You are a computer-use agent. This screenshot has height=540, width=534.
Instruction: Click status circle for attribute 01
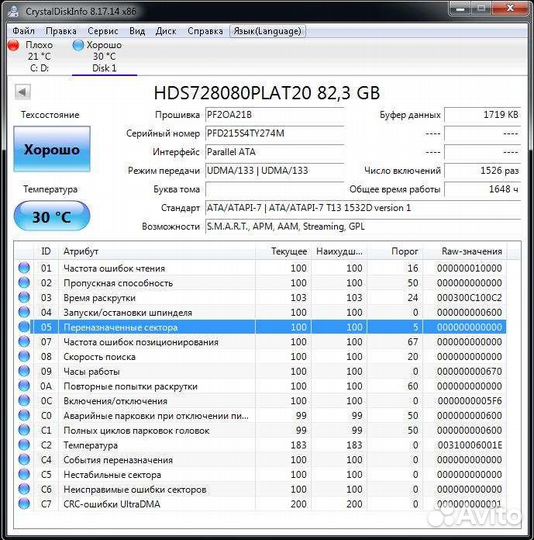[24, 268]
